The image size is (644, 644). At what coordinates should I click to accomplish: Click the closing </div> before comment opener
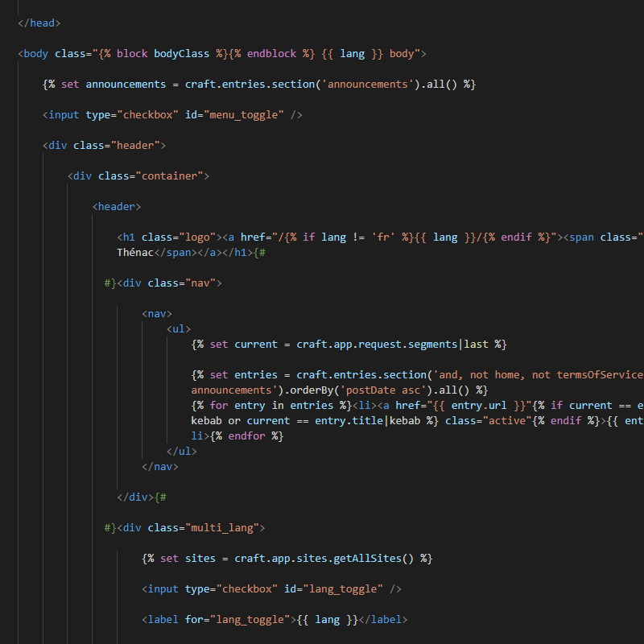pyautogui.click(x=135, y=497)
